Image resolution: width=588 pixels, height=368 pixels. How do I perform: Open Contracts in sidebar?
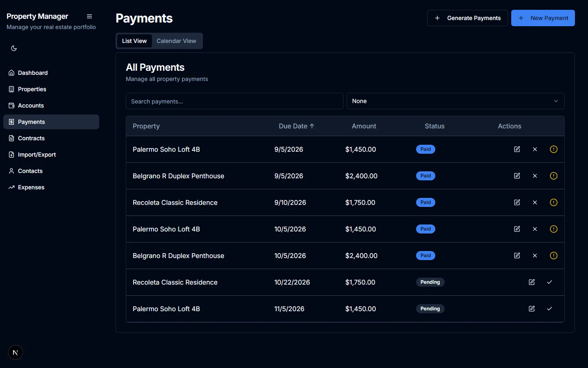click(51, 138)
